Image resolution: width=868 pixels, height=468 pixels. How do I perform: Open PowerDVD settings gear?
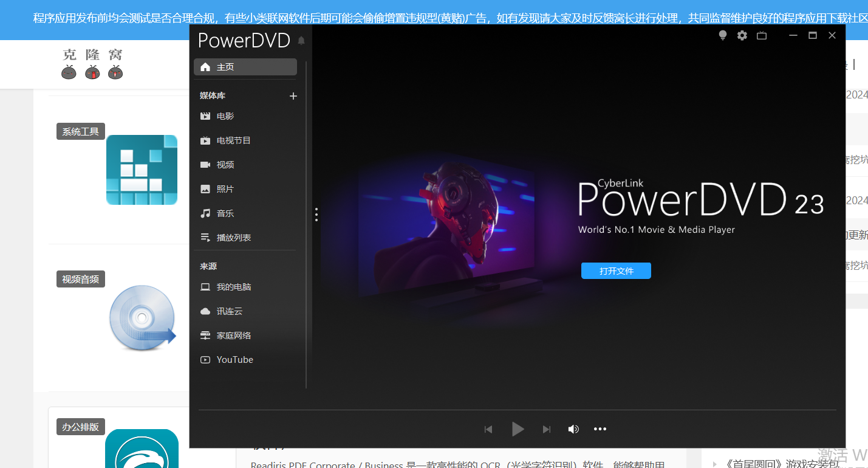pos(742,35)
